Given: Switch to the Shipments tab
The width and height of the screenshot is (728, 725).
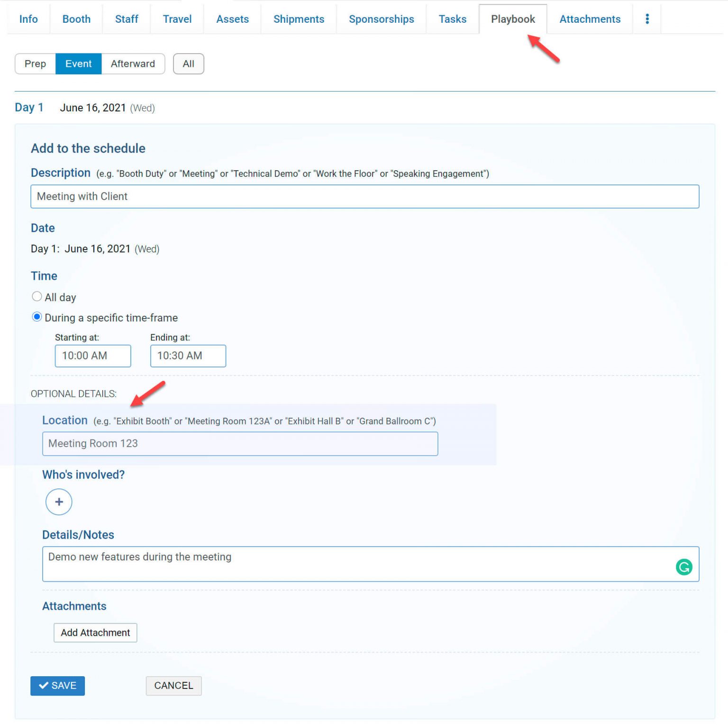Looking at the screenshot, I should [x=299, y=18].
